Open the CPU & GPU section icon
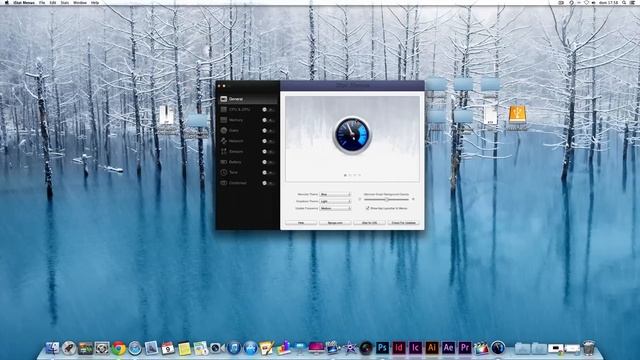The width and height of the screenshot is (640, 360). (x=224, y=109)
